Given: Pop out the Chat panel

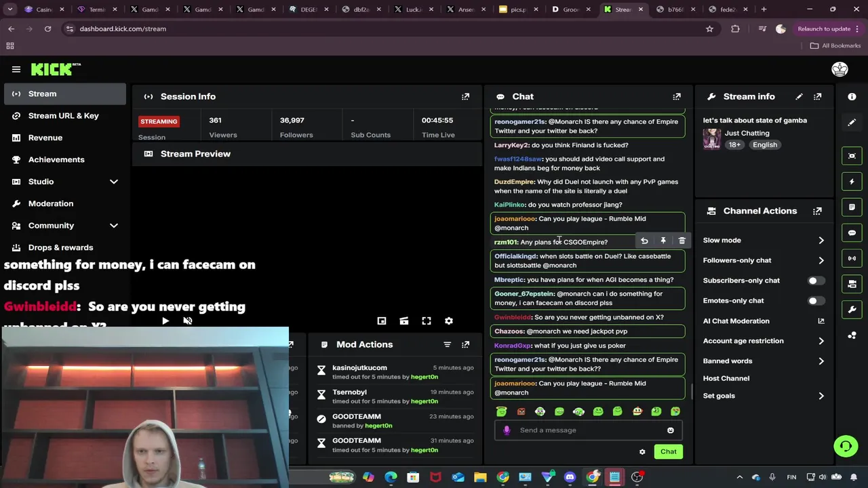Looking at the screenshot, I should click(x=677, y=97).
